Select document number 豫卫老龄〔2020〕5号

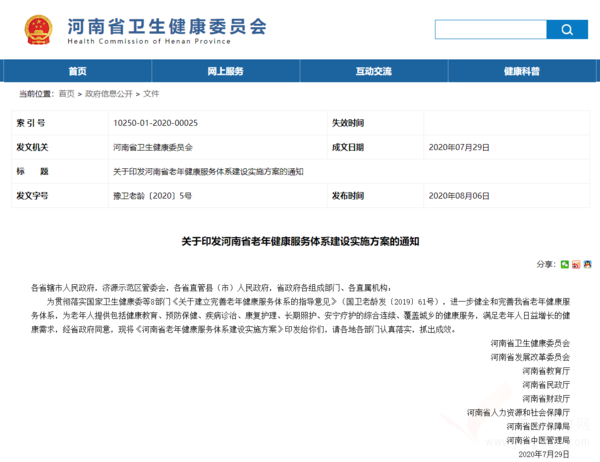pos(152,196)
